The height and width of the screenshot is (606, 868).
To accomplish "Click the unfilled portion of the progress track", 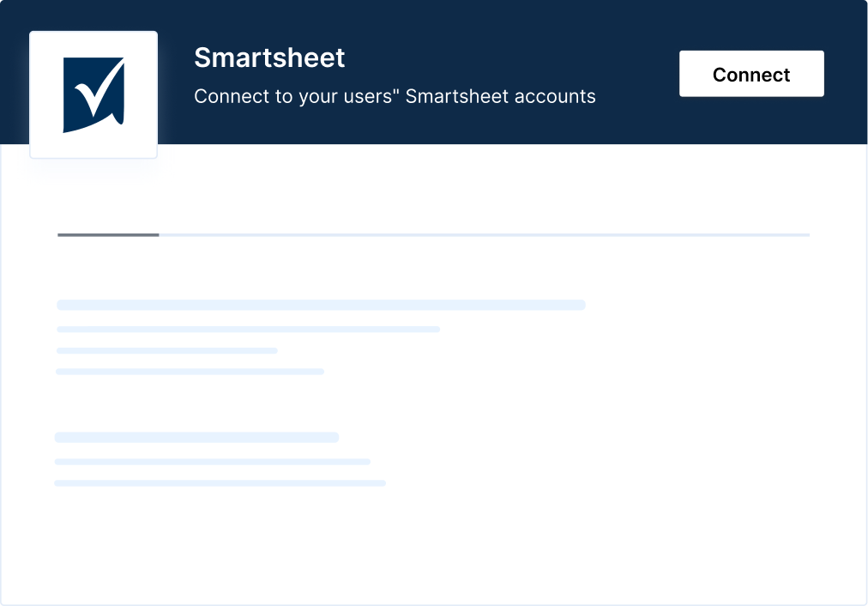I will pyautogui.click(x=480, y=234).
